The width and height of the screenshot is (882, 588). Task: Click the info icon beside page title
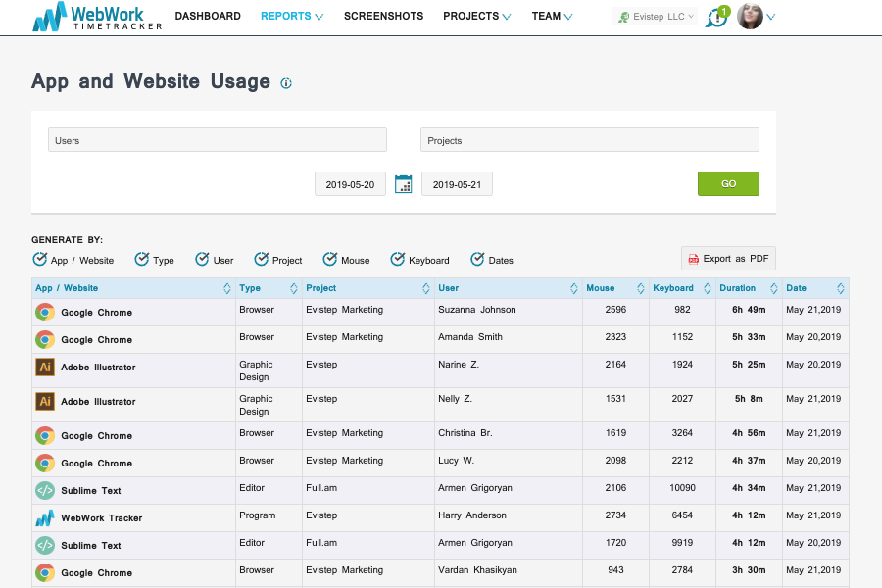[286, 83]
